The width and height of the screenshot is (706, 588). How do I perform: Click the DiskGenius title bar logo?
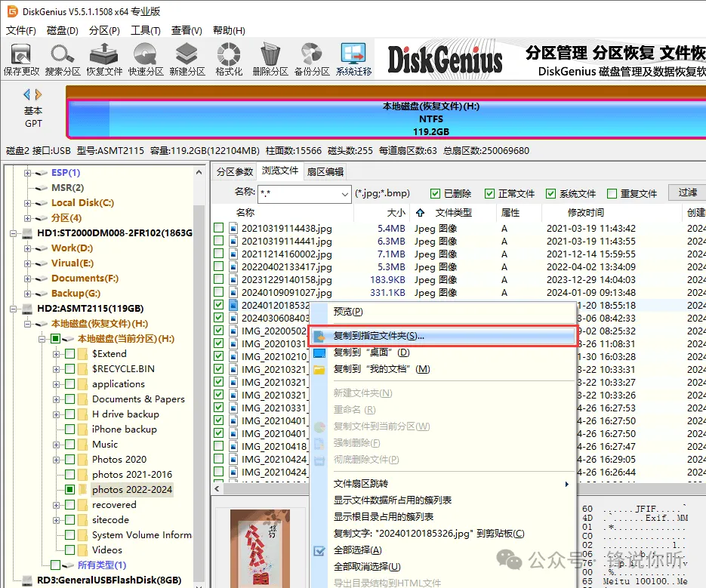(12, 11)
